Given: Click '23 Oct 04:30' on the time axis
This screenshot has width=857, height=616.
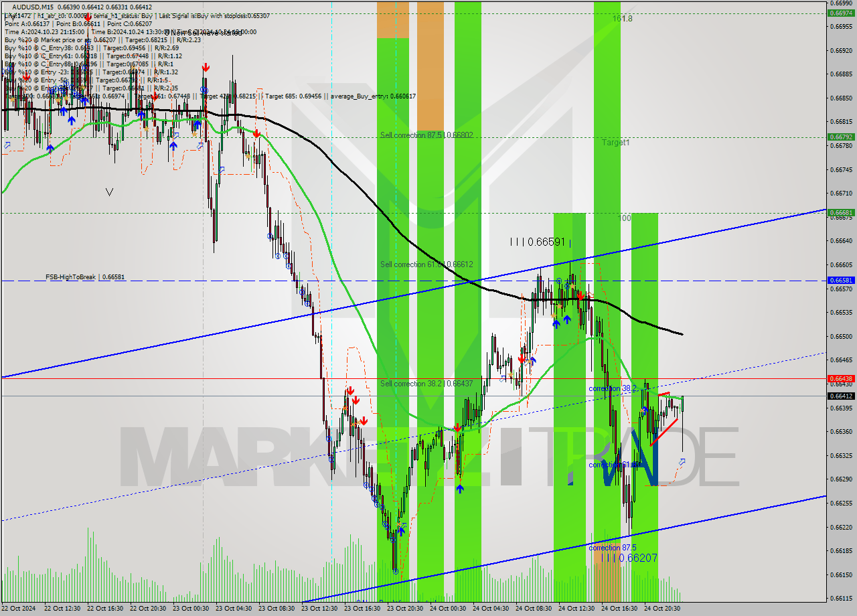Looking at the screenshot, I should [234, 609].
